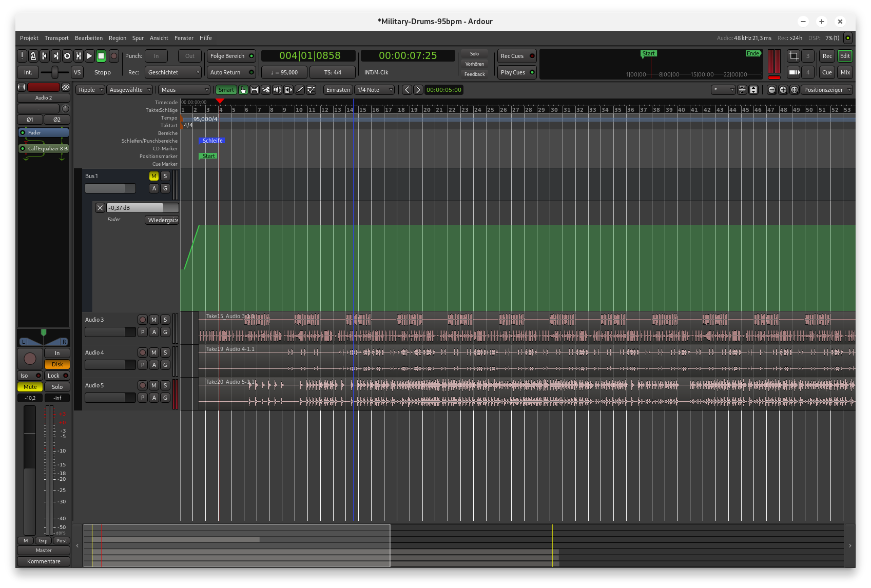Click the zoom out minus icon

point(772,90)
